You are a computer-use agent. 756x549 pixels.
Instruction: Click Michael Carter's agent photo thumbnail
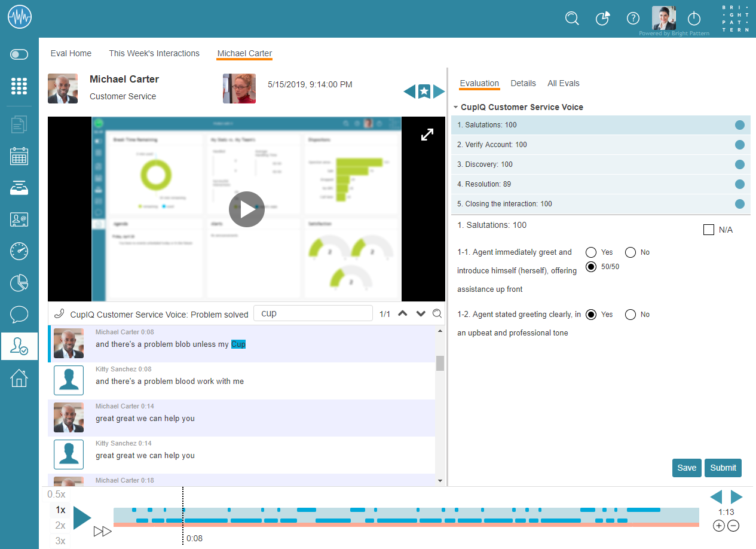[x=63, y=89]
